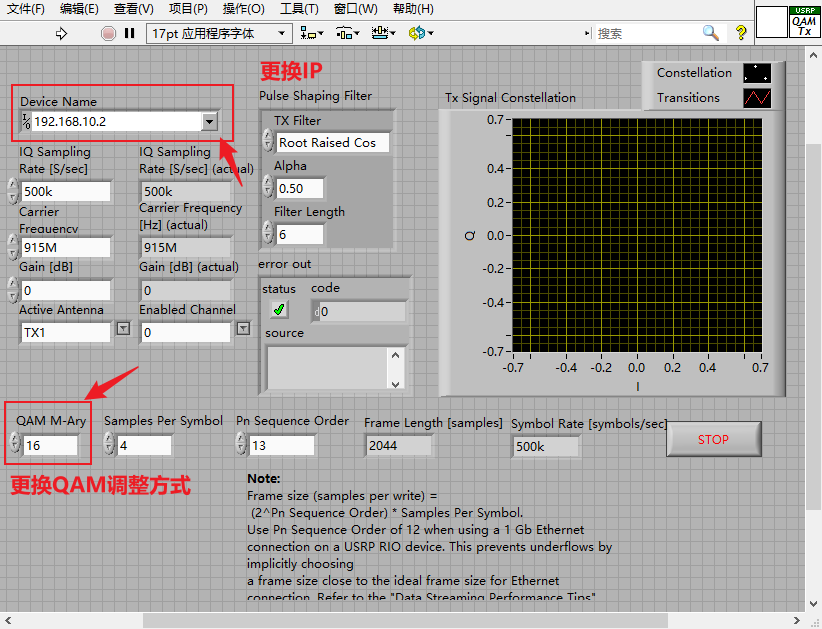Image resolution: width=822 pixels, height=629 pixels.
Task: Click the Run arrow toolbar icon
Action: pos(62,34)
